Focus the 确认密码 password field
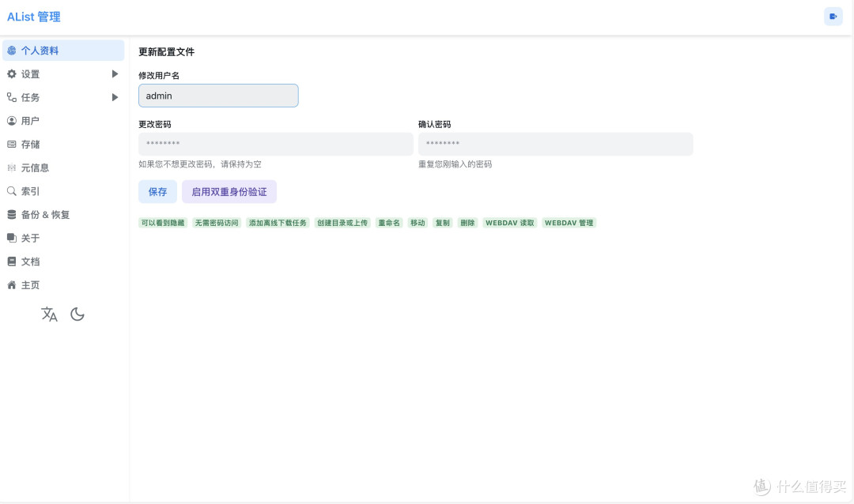Screen dimensions: 854x504 tap(556, 145)
